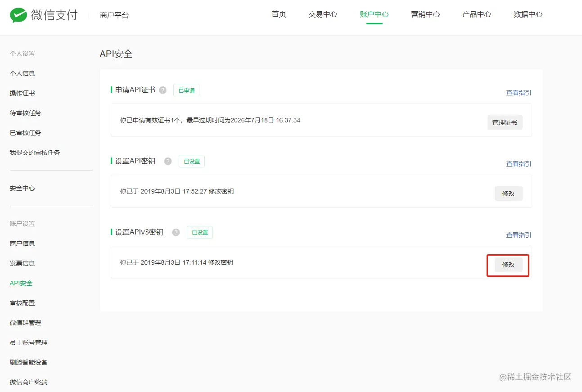Image resolution: width=582 pixels, height=392 pixels.
Task: Click 修改 button for APIv3密钥
Action: click(x=509, y=265)
